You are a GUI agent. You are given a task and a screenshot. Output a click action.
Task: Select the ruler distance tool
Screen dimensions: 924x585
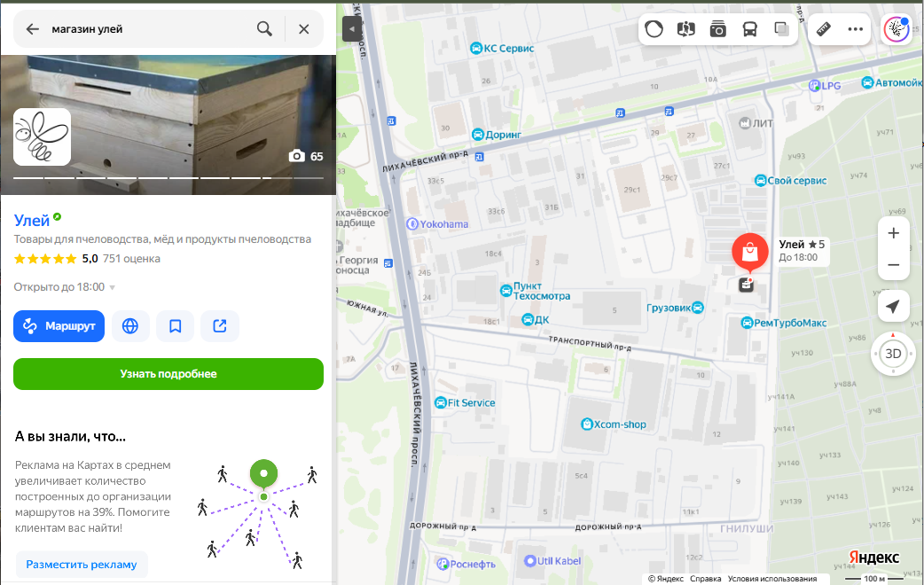pyautogui.click(x=824, y=29)
